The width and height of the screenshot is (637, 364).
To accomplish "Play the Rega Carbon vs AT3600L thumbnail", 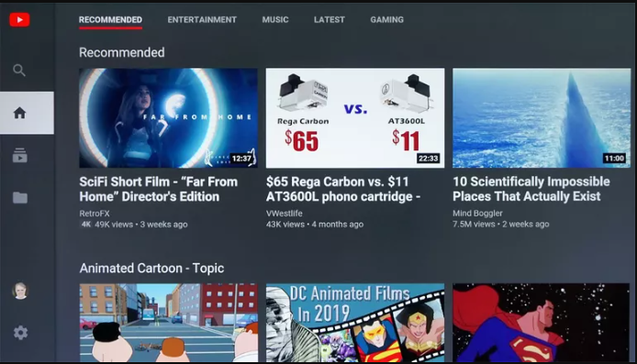I will [355, 118].
